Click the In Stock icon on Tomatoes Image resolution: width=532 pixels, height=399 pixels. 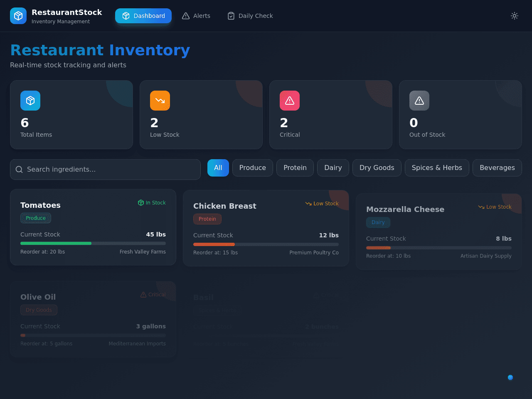pos(141,203)
